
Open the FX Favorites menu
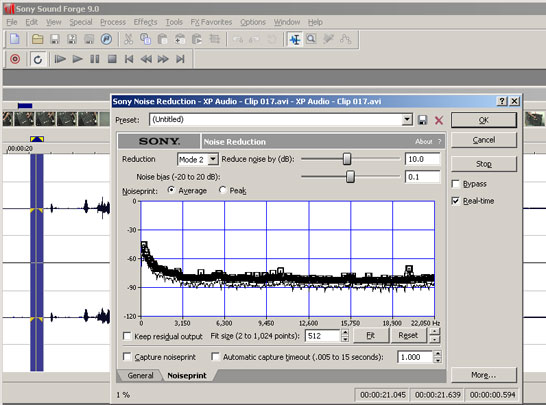[211, 22]
